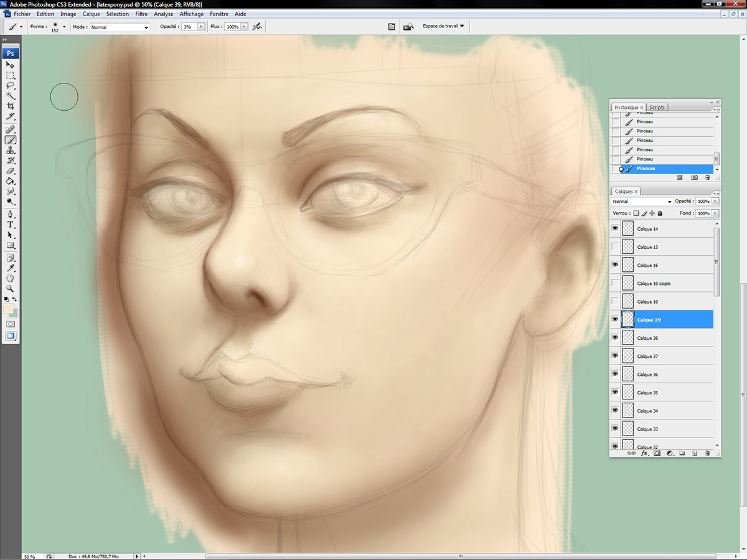Open the brush Mode dropdown
This screenshot has height=560, width=747.
coord(120,27)
